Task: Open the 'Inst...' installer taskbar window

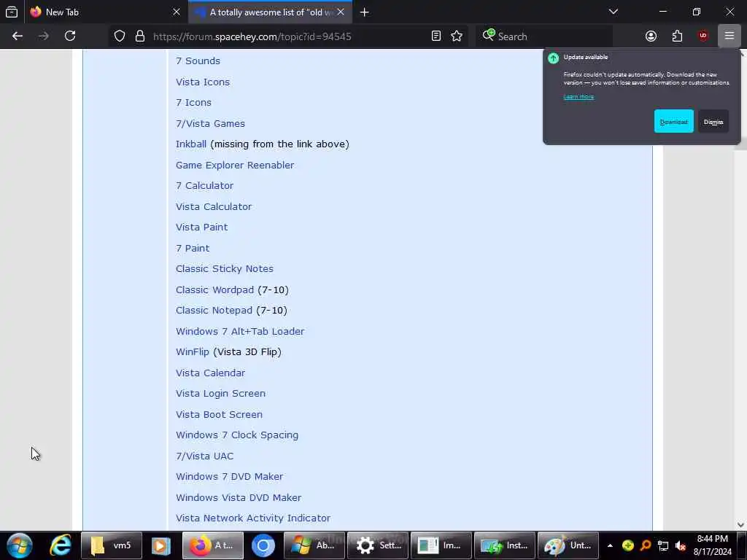Action: pos(505,545)
